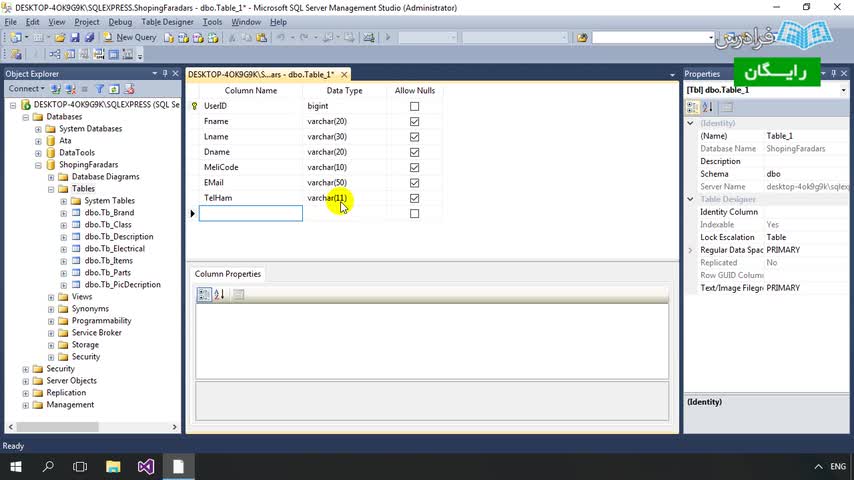
Task: Open the Connect dropdown in Object Explorer
Action: pyautogui.click(x=27, y=88)
